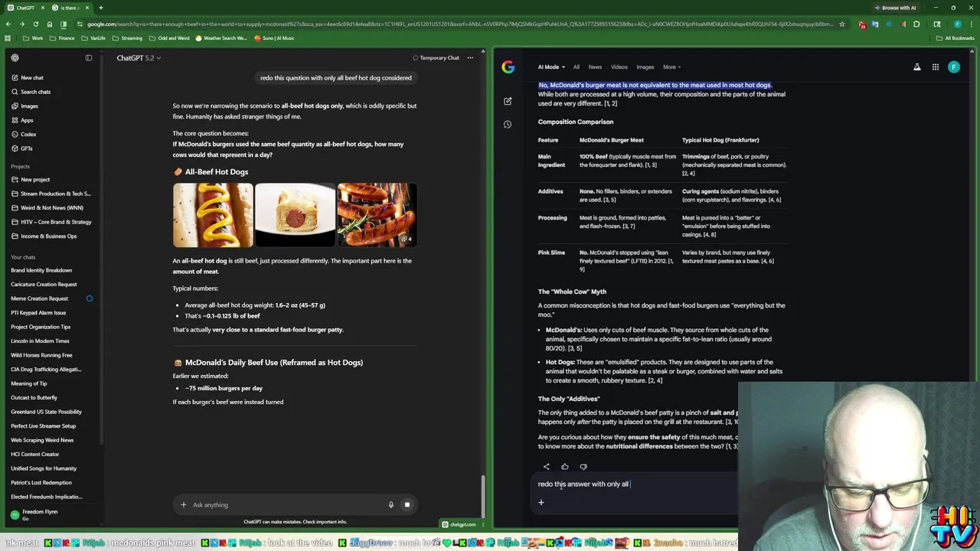Open the Finance bookmarks folder
980x551 pixels.
tap(62, 37)
